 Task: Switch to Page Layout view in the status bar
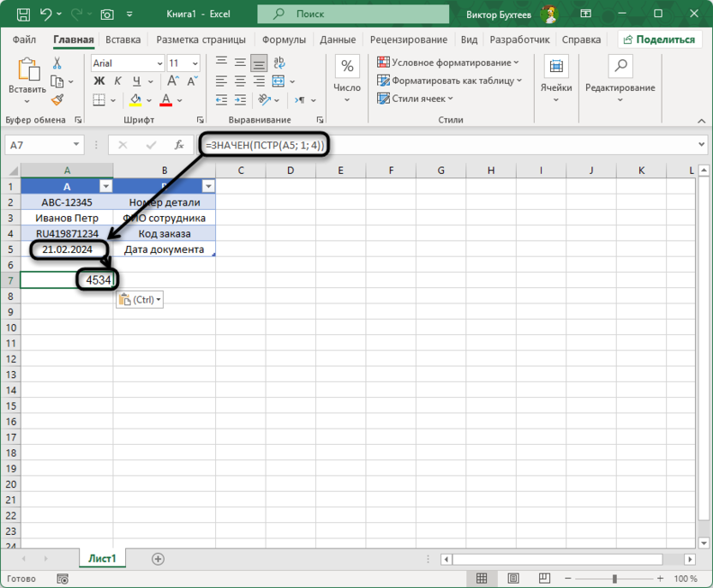coord(510,579)
